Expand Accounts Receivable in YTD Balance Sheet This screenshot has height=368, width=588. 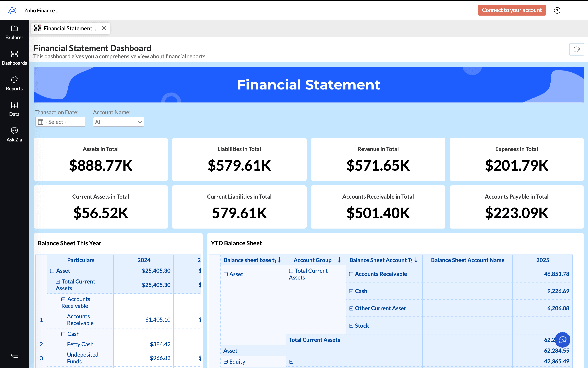click(x=351, y=274)
